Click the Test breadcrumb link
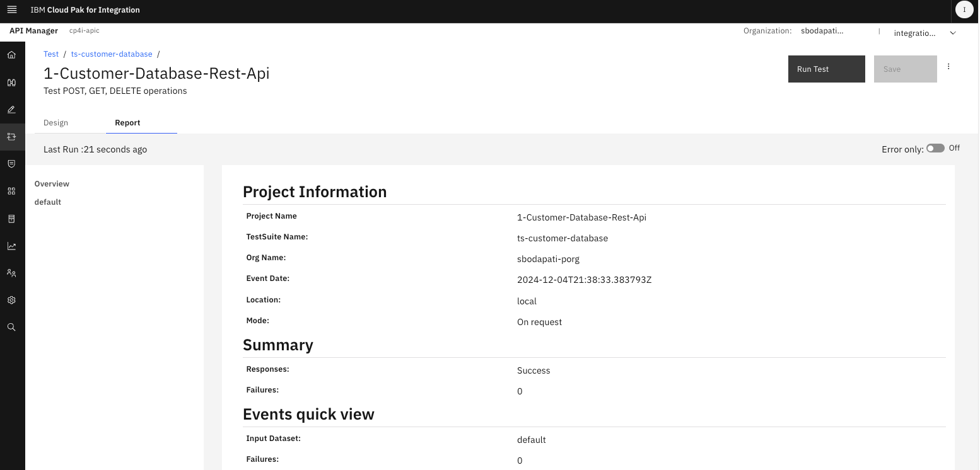 pos(51,54)
